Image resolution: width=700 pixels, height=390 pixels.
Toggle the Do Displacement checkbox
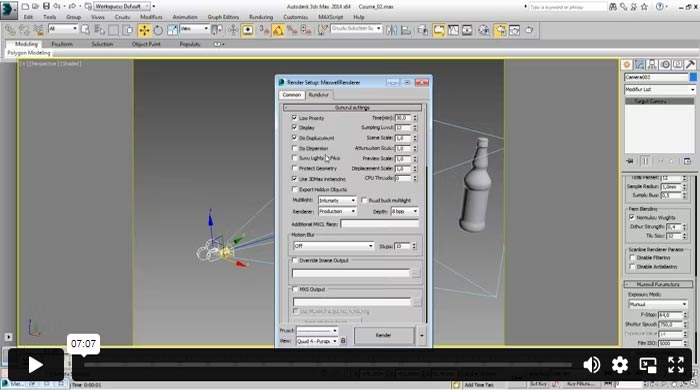click(294, 138)
